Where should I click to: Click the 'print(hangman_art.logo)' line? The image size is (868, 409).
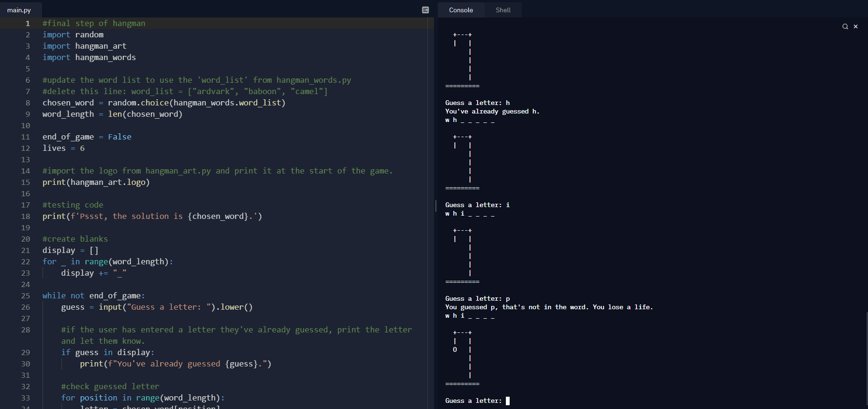pyautogui.click(x=96, y=182)
